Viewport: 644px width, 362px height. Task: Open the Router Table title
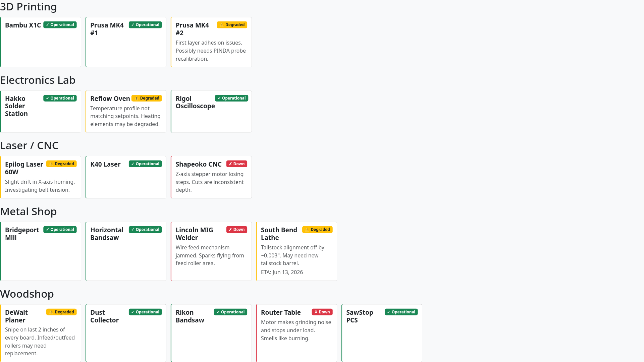[281, 312]
